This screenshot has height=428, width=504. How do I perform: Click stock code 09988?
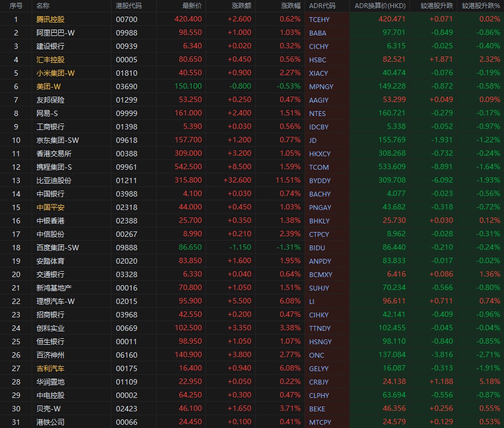(x=127, y=33)
